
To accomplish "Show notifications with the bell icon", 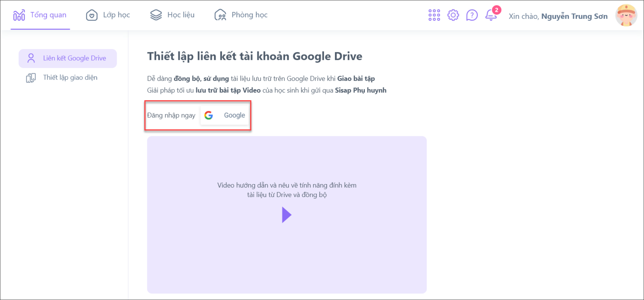I will [x=491, y=15].
